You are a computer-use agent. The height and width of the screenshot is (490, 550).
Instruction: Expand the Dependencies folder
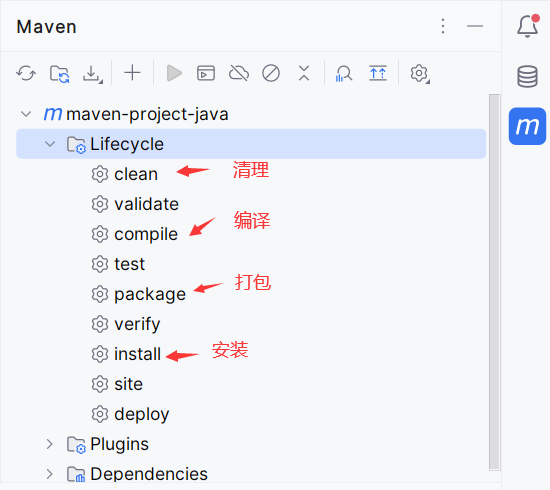[50, 474]
